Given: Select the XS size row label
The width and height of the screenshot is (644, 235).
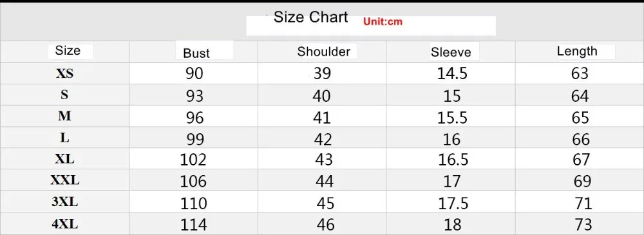Looking at the screenshot, I should [x=64, y=73].
